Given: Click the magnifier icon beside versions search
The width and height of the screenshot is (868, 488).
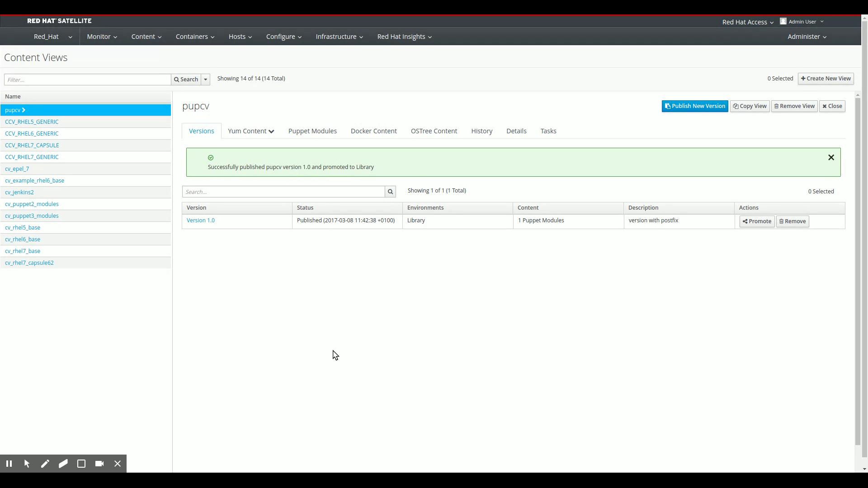Looking at the screenshot, I should click(x=390, y=192).
